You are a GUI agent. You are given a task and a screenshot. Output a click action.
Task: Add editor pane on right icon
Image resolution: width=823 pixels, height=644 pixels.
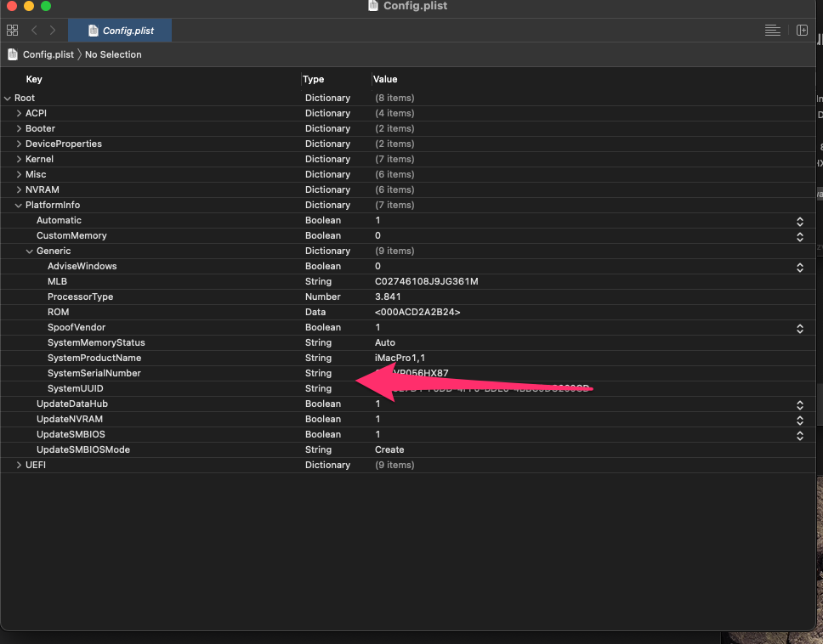point(802,31)
